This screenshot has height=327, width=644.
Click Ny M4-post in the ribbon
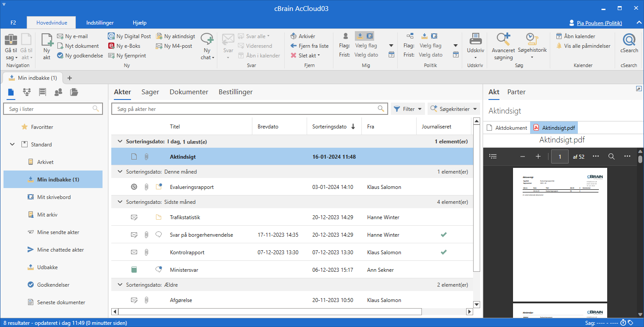point(174,46)
